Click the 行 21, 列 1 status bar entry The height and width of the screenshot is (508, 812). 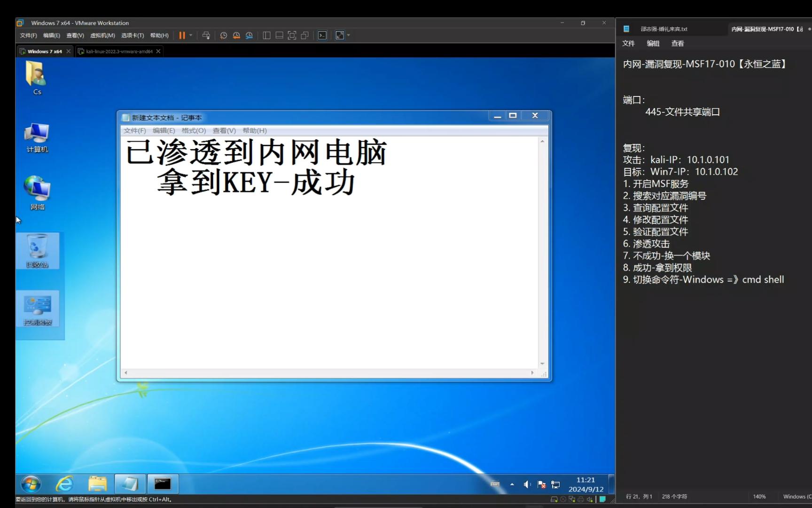coord(639,497)
